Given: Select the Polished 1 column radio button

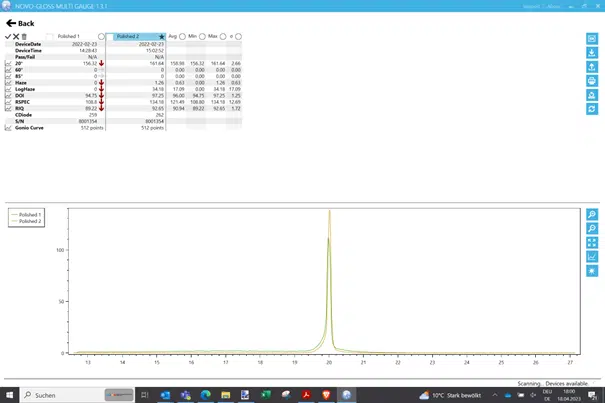Looking at the screenshot, I should (101, 36).
